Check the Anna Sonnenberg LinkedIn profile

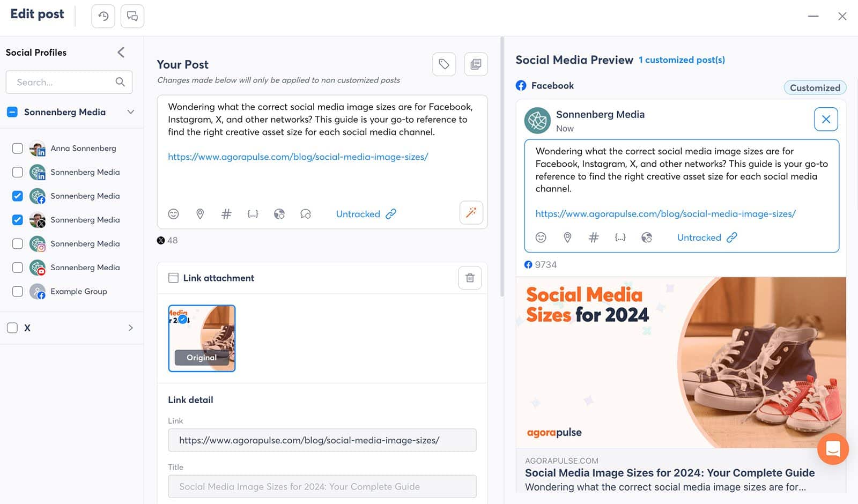coord(17,148)
